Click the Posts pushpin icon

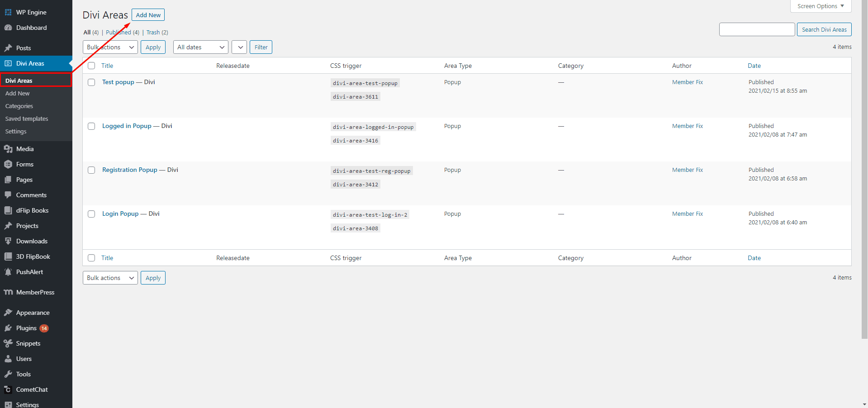tap(8, 48)
